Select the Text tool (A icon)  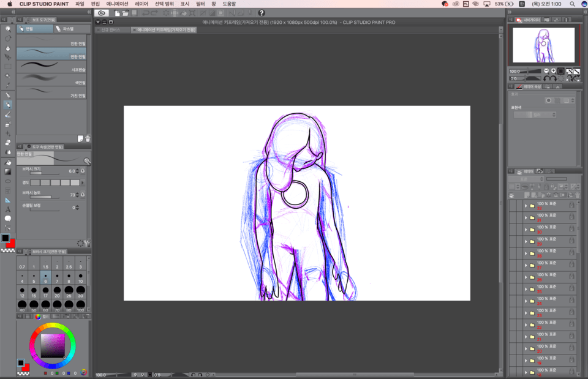[x=8, y=209]
